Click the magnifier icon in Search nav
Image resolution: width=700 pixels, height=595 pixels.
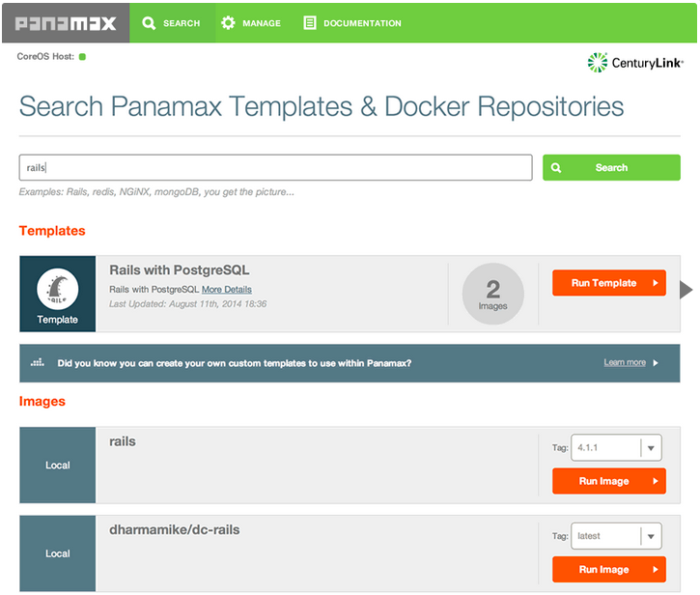149,23
